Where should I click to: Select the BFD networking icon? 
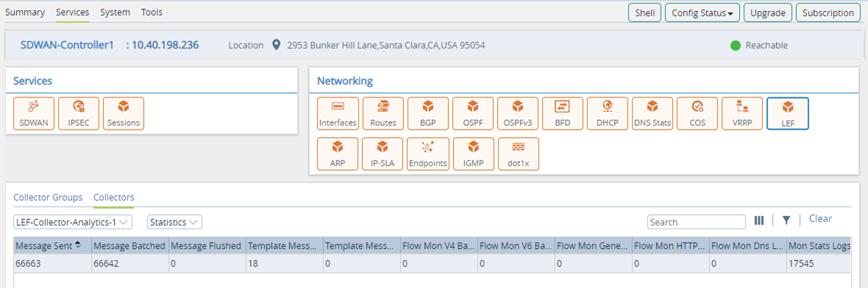563,113
